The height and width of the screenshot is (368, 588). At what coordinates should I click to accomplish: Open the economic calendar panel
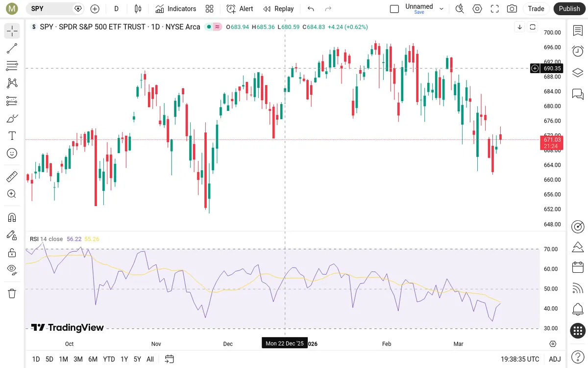point(578,267)
